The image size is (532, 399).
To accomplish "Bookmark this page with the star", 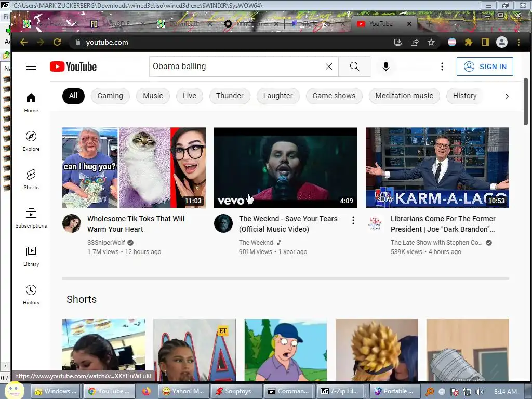I will [x=431, y=42].
